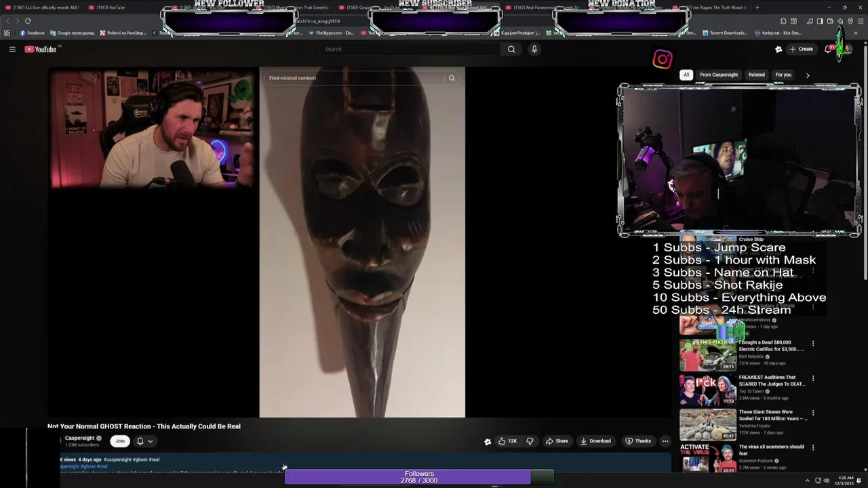Click the Find related content field
Image resolution: width=868 pixels, height=488 pixels.
pos(354,78)
